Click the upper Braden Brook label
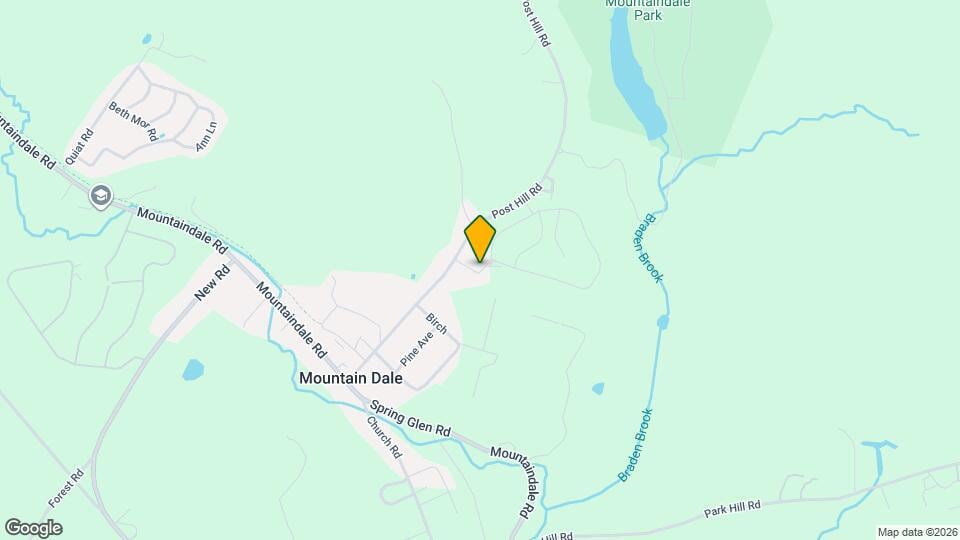The image size is (960, 540). pos(648,248)
